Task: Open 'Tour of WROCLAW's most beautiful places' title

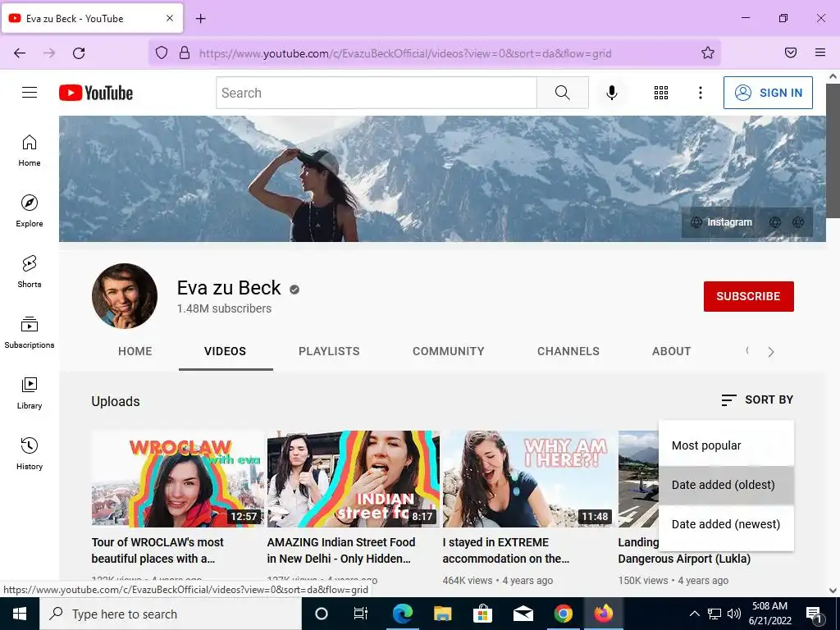Action: [x=157, y=550]
